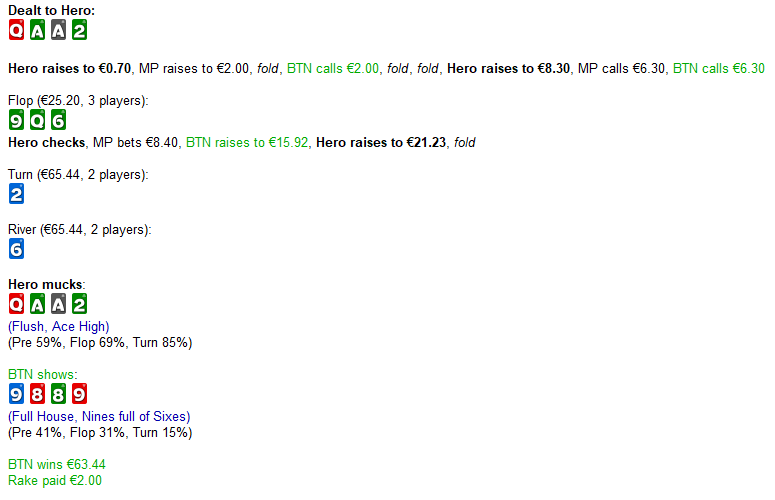775x500 pixels.
Task: Click the blue 2 turn card
Action: pos(16,194)
